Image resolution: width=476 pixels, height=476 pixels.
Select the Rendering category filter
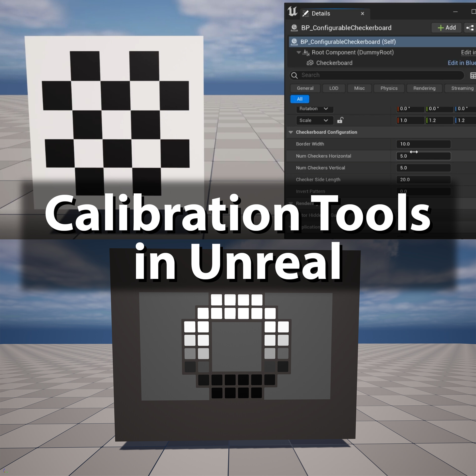(x=424, y=88)
